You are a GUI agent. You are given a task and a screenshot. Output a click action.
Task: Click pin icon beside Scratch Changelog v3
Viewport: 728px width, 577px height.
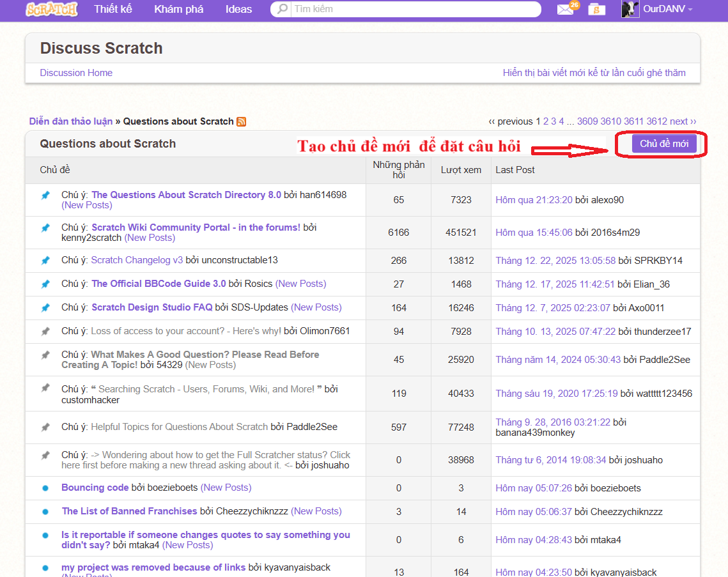click(x=45, y=260)
